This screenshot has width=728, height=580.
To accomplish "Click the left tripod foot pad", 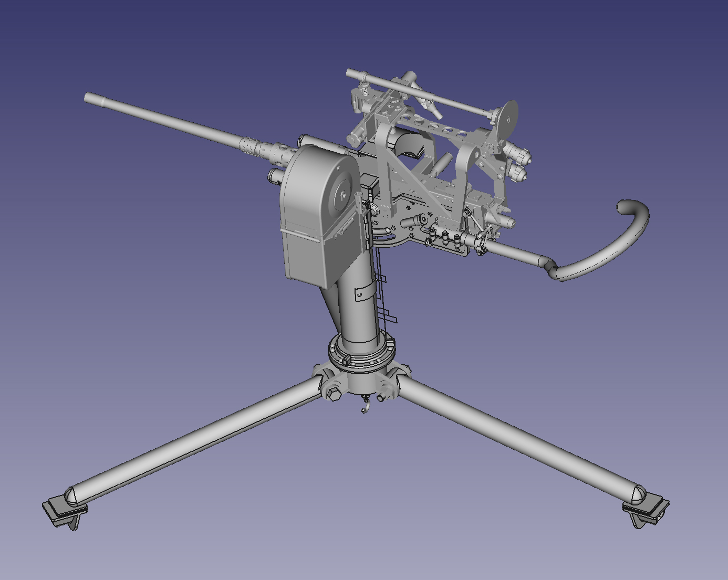I will [x=64, y=511].
